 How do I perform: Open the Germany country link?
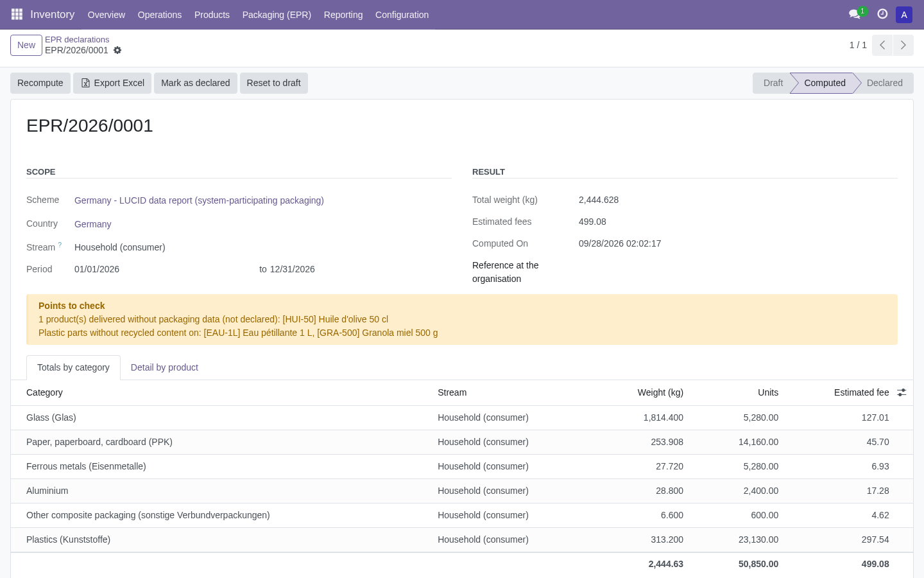(93, 224)
